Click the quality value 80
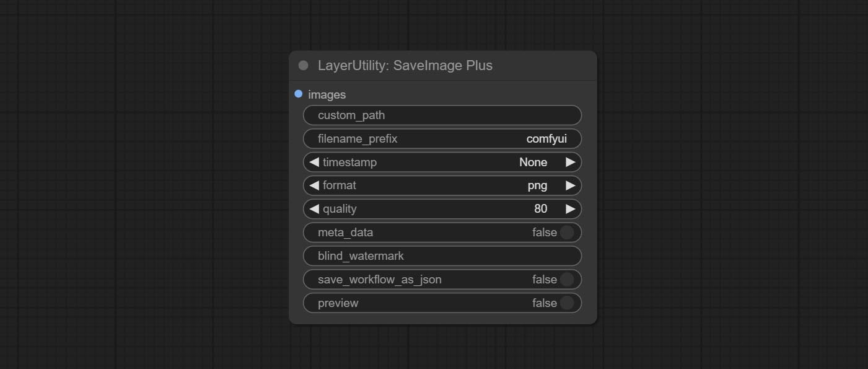The image size is (868, 369). (540, 209)
